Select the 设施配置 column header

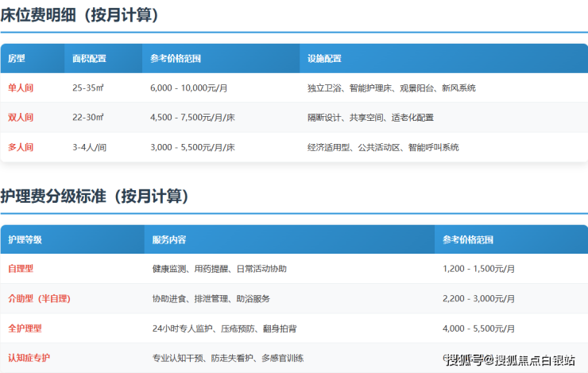[x=324, y=58]
